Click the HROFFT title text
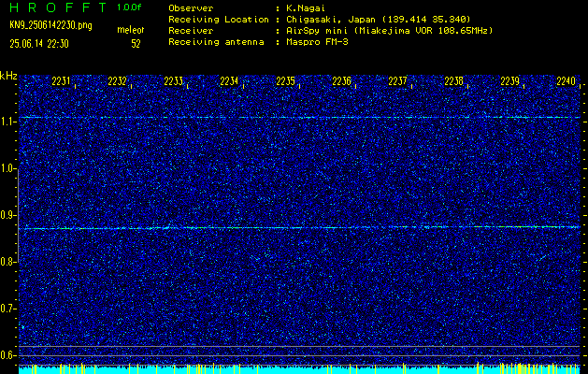The image size is (588, 374). pyautogui.click(x=58, y=7)
